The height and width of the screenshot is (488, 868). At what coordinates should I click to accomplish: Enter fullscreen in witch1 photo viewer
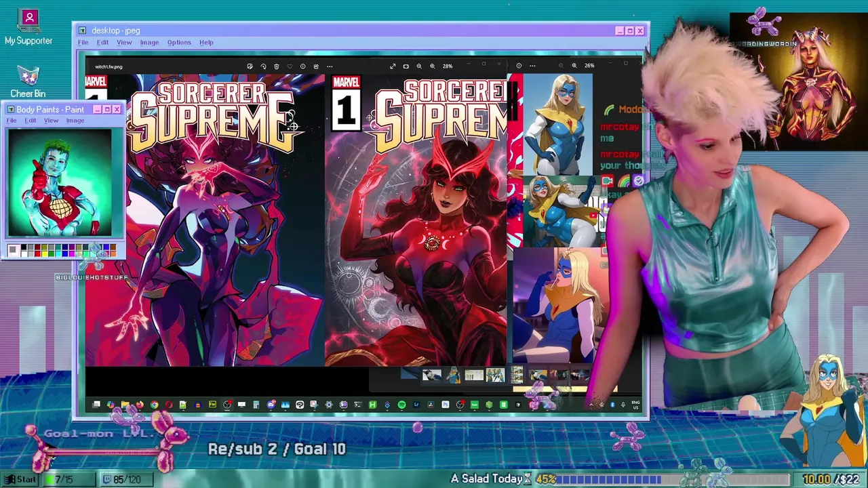pos(393,66)
